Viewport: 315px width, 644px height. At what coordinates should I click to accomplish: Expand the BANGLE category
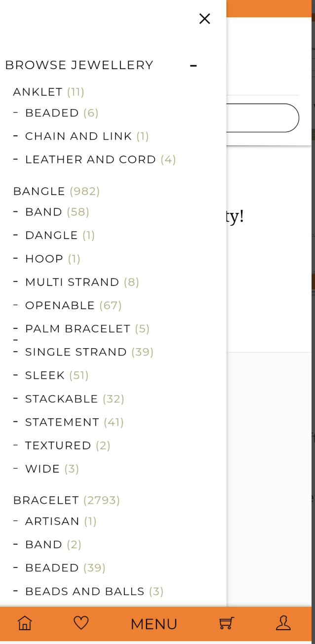(39, 191)
